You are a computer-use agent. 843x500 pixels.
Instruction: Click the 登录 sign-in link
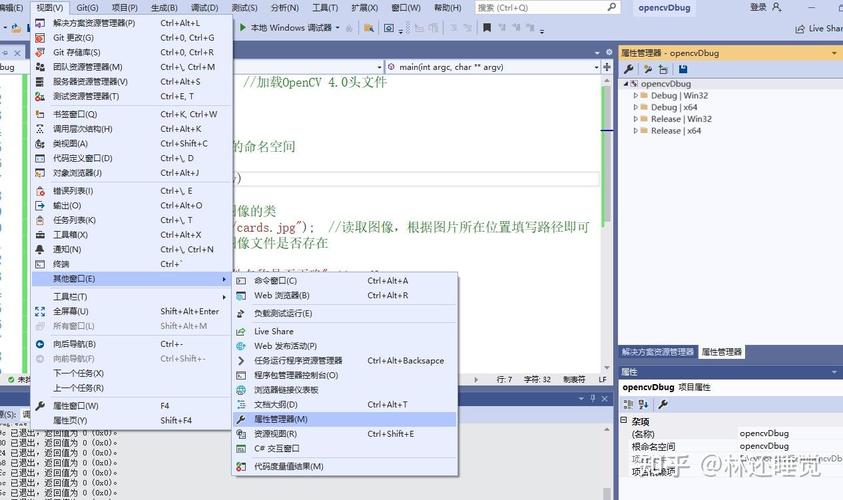758,7
